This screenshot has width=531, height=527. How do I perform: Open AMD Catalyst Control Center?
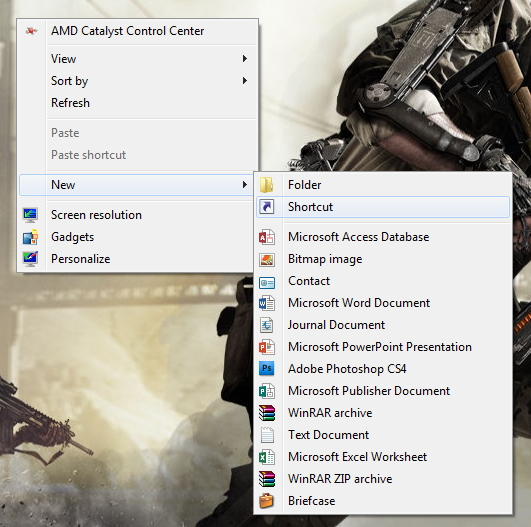(137, 31)
